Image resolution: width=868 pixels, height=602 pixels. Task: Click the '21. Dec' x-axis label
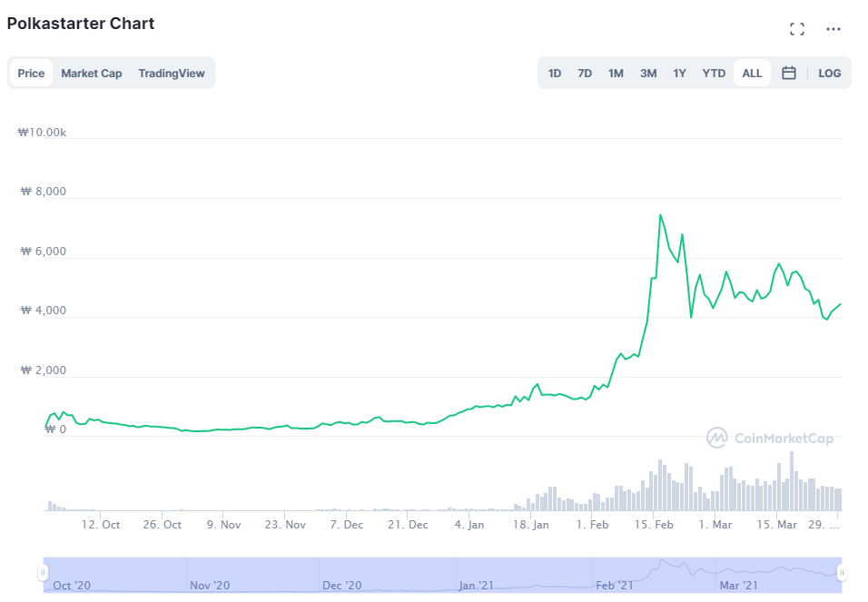pyautogui.click(x=408, y=525)
